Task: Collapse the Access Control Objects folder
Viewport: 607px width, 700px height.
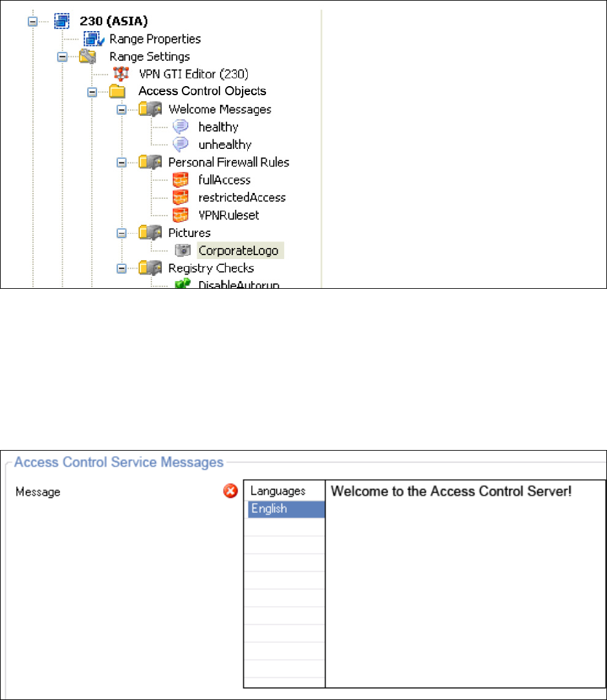Action: [x=92, y=92]
